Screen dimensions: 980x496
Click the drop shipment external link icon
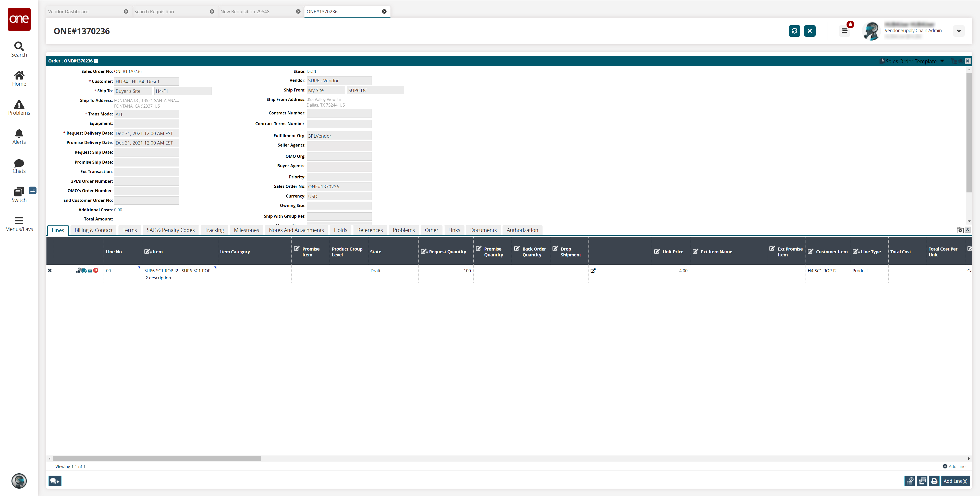593,270
